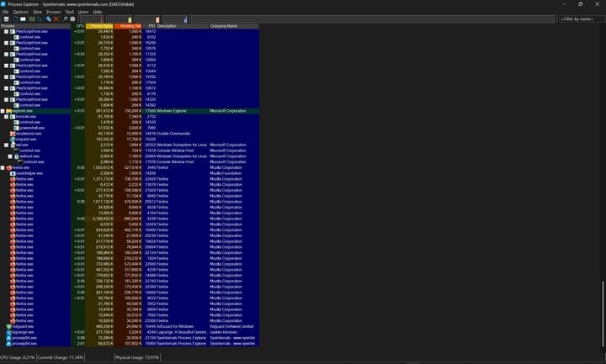The height and width of the screenshot is (364, 606).
Task: Collapse the explorer.exe tree node
Action: pyautogui.click(x=3, y=111)
